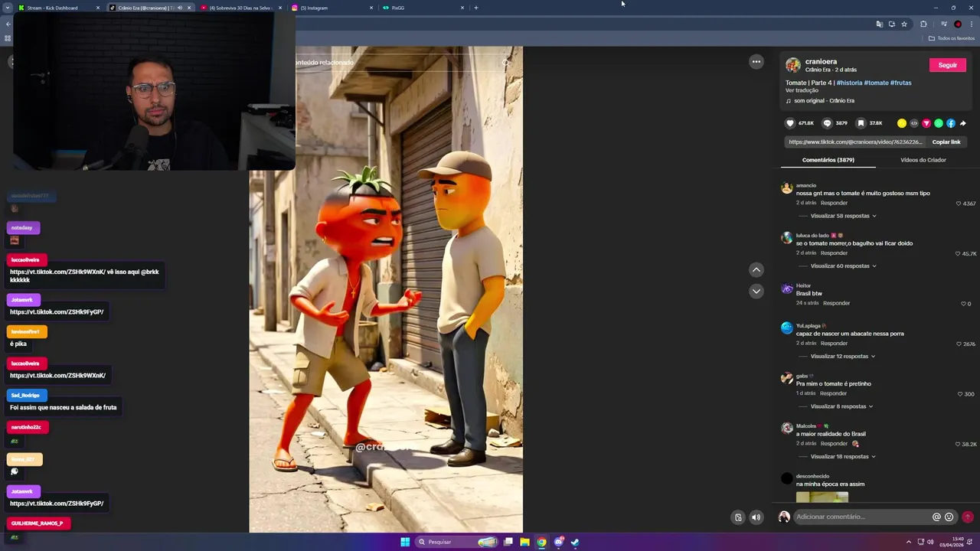Go to next video with down arrow

pyautogui.click(x=756, y=291)
